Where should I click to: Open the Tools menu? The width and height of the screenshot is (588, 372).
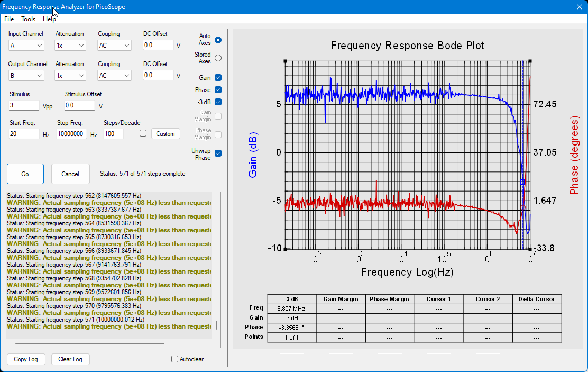(28, 19)
